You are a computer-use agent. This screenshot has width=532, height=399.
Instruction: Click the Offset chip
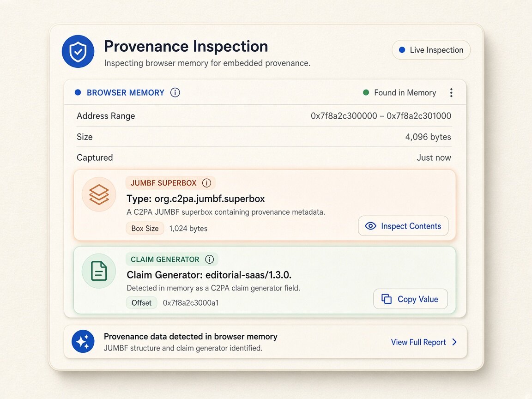(x=141, y=302)
